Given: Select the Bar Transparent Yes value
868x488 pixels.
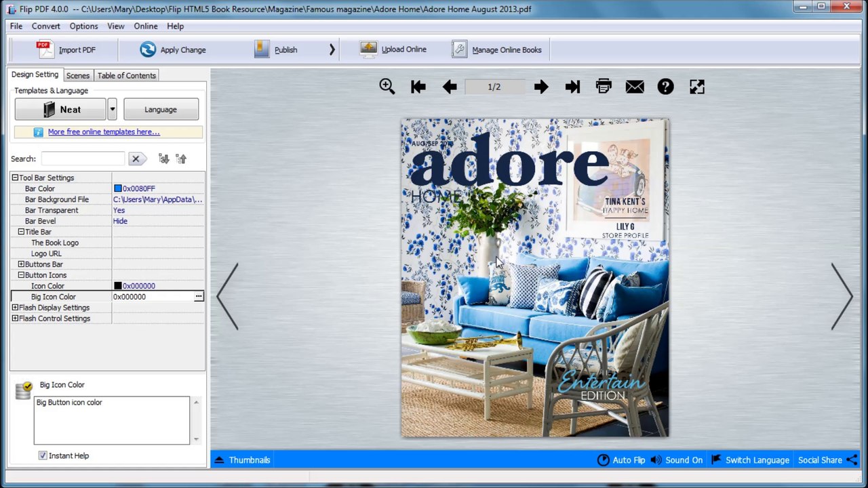Looking at the screenshot, I should click(x=158, y=210).
